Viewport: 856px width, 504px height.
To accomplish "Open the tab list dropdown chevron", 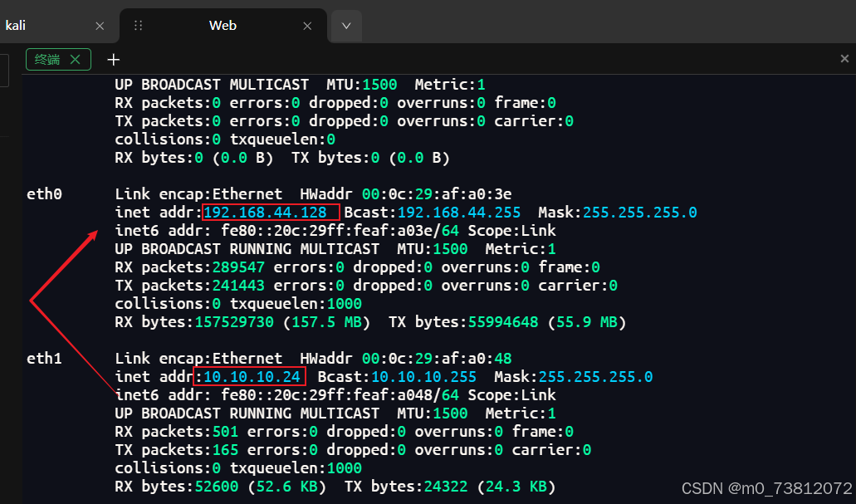I will 346,26.
